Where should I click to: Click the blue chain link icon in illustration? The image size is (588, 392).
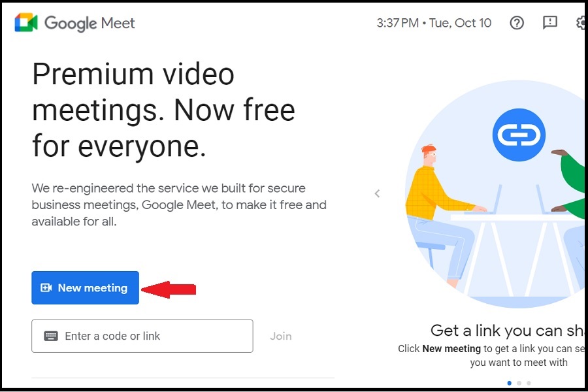coord(519,135)
